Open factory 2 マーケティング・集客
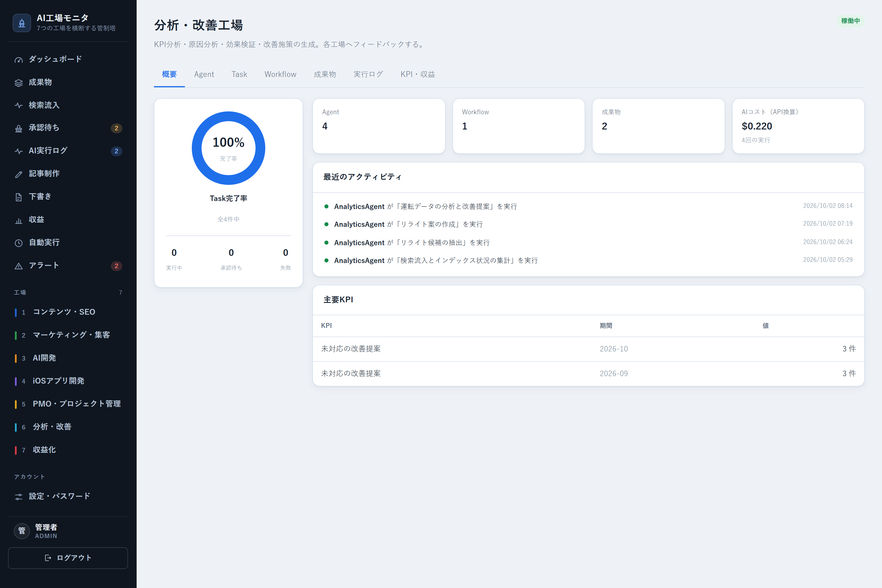Screen dimensions: 882x588 (68, 335)
